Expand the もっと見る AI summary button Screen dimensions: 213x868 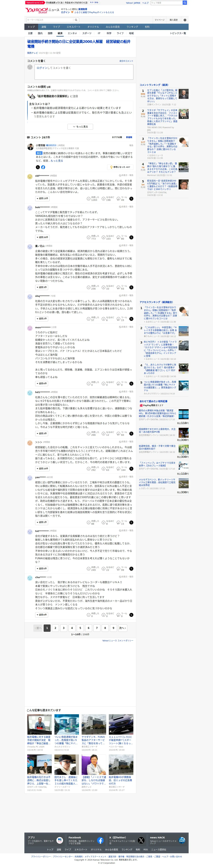(x=80, y=127)
